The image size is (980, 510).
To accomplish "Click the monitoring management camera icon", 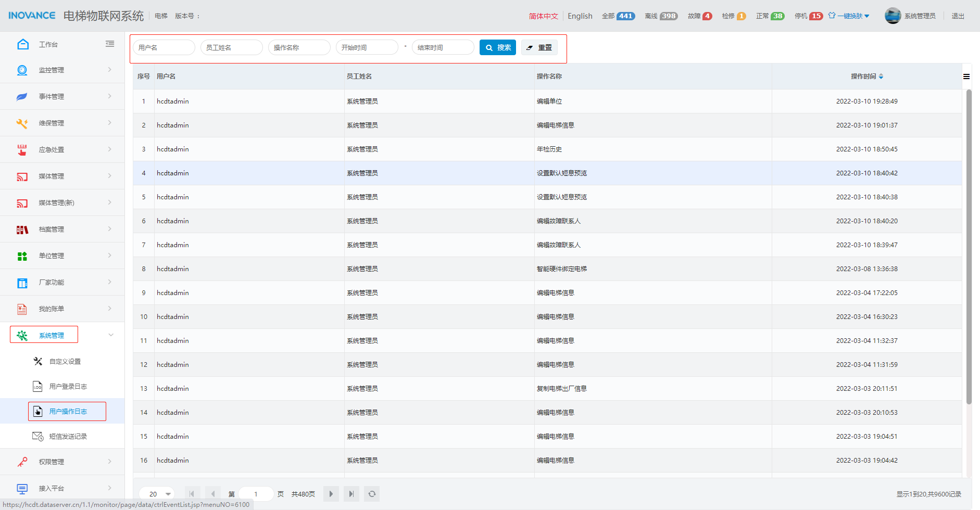I will [22, 70].
